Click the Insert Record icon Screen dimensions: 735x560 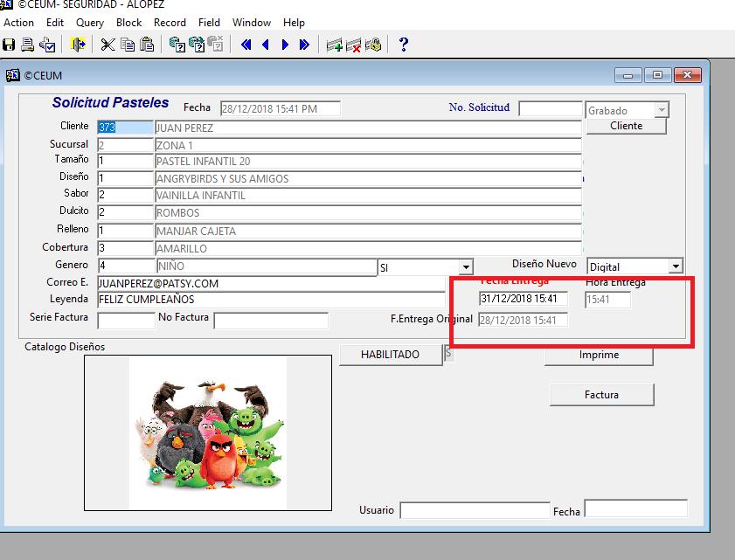tap(334, 45)
